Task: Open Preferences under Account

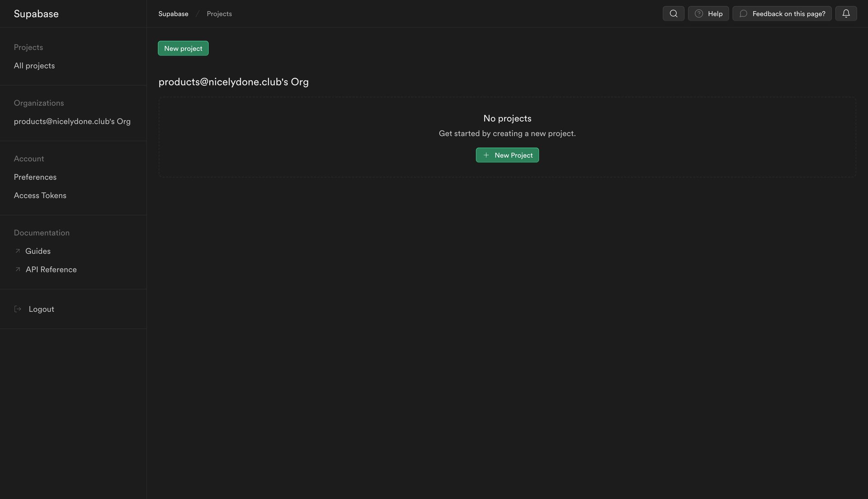Action: [35, 176]
